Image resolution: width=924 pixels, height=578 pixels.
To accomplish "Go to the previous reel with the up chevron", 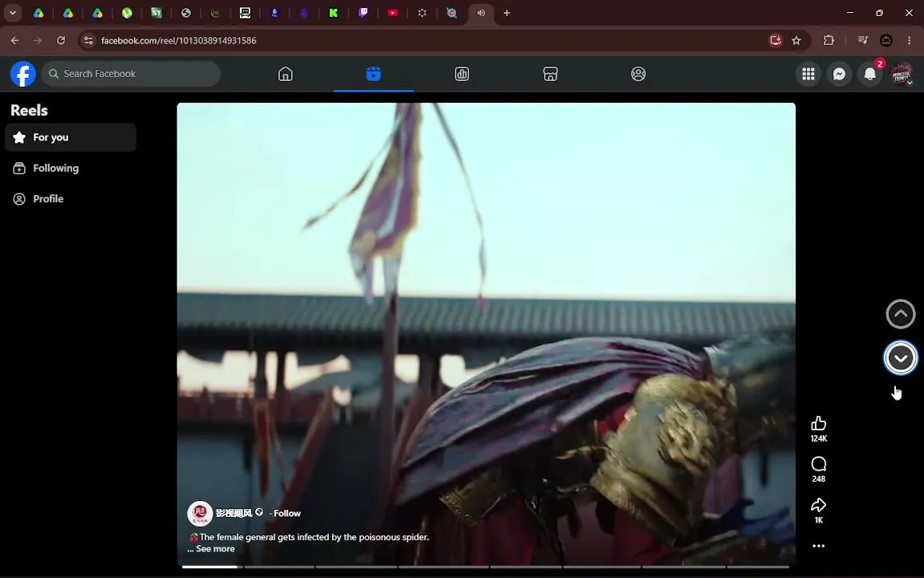I will pyautogui.click(x=901, y=314).
